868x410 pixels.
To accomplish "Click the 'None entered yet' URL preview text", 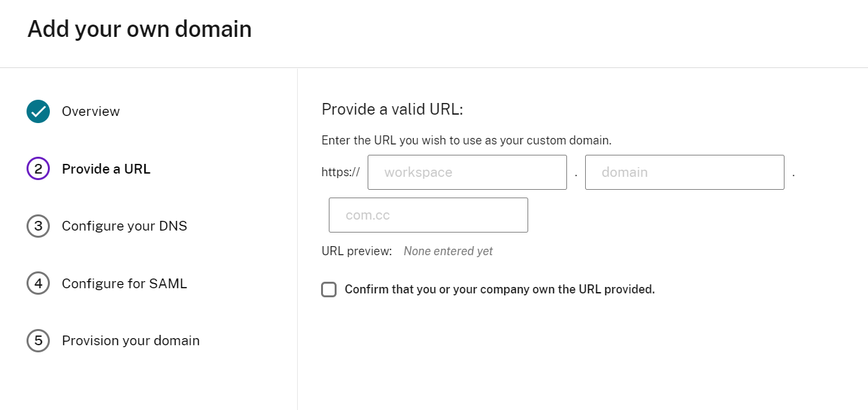I will click(x=448, y=251).
